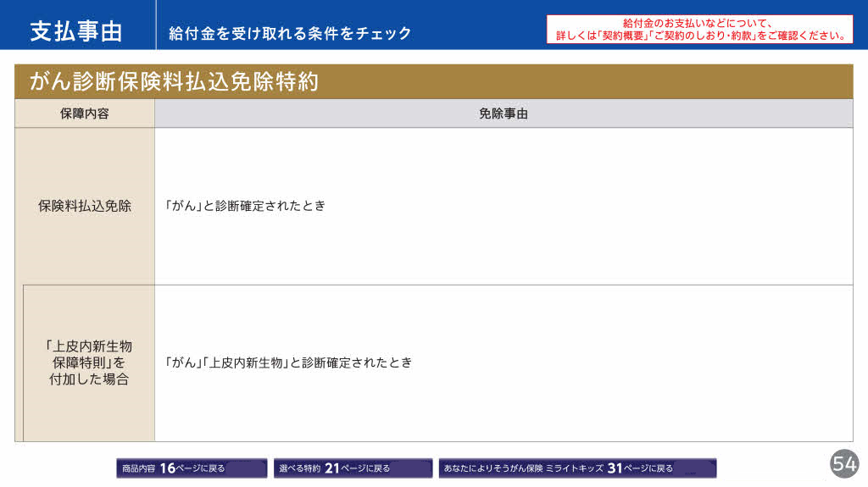Return to ミライトキッズ page 31
868x487 pixels.
click(x=576, y=468)
